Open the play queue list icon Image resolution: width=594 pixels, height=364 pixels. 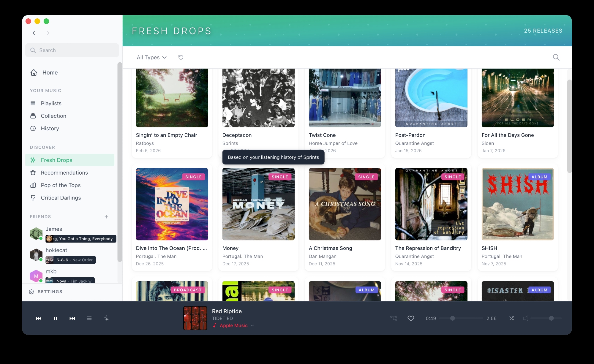tap(89, 318)
